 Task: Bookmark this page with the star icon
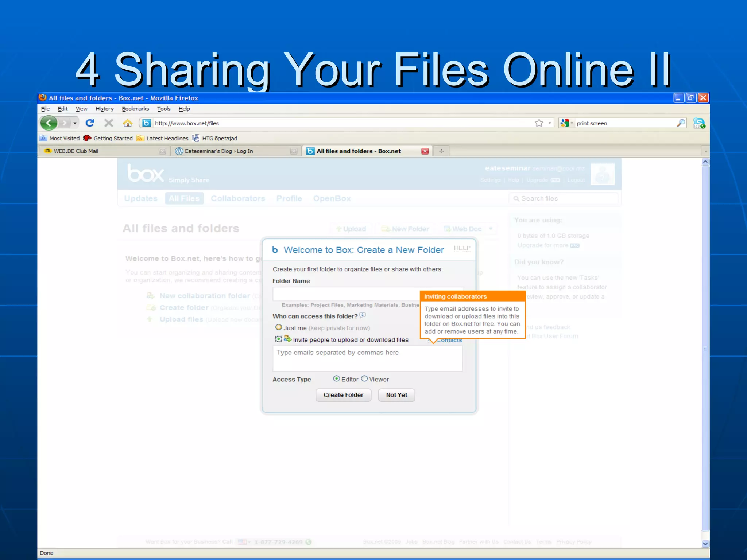point(539,123)
